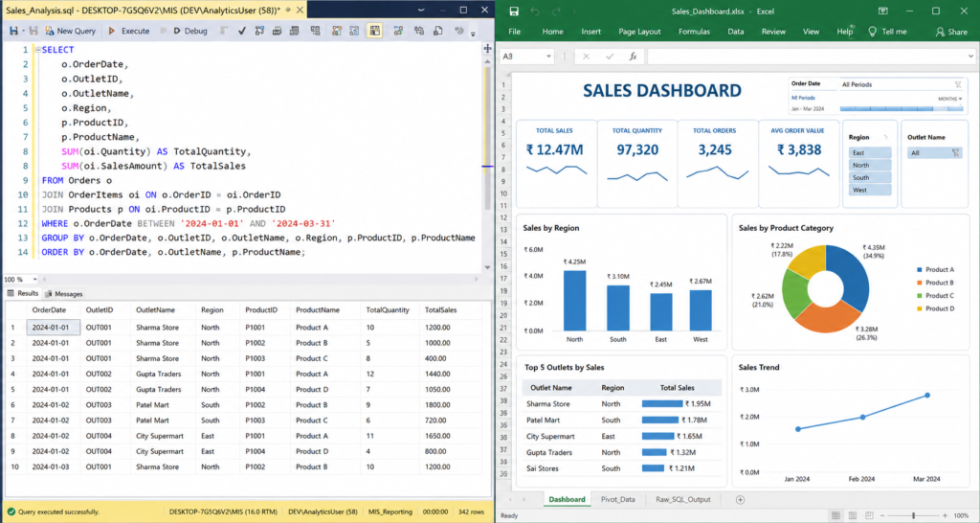The image size is (980, 523).
Task: Click the Excel Undo icon
Action: tap(535, 11)
